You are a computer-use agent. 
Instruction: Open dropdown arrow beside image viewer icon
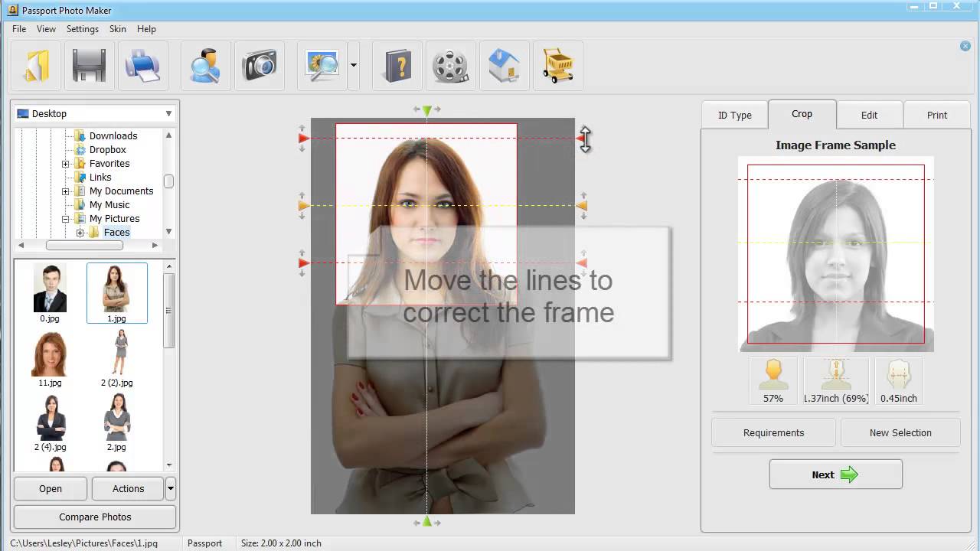tap(353, 66)
